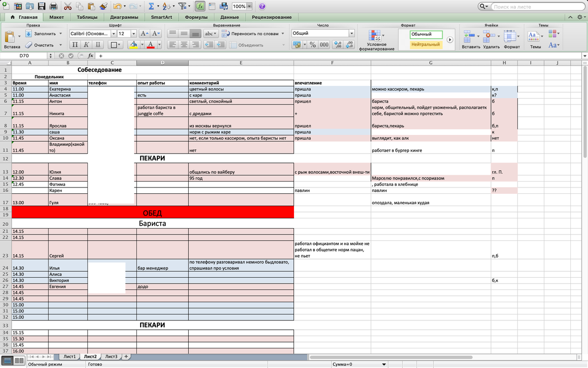This screenshot has width=588, height=368.
Task: Align text right horizontally
Action: 196,45
